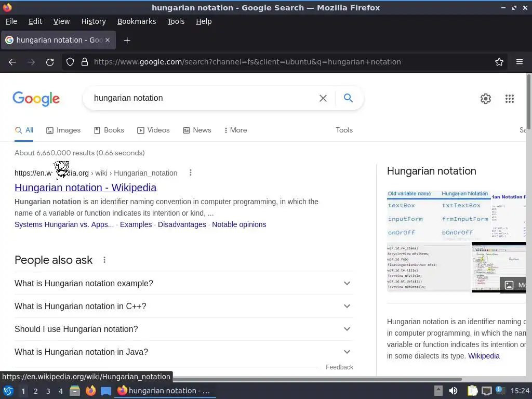Show site security padlock info
Viewport: 532px width, 399px height.
(x=85, y=62)
